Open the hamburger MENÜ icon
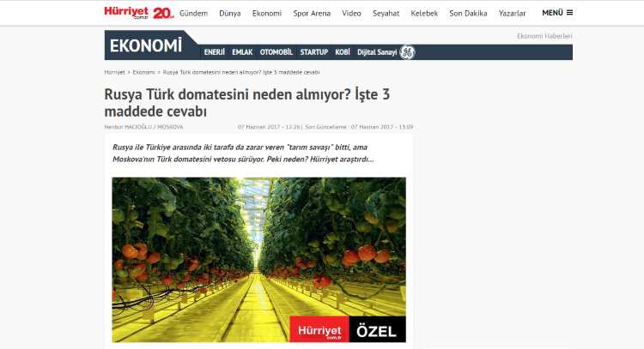The image size is (644, 349). pos(569,13)
